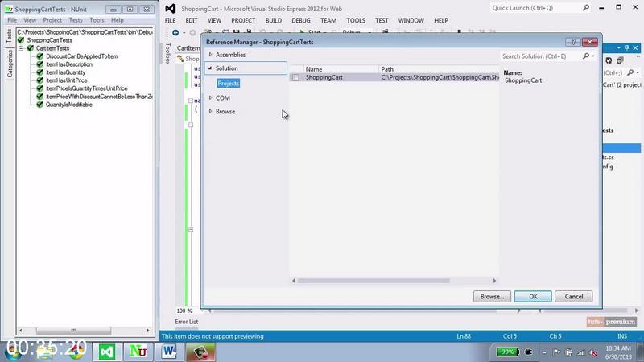Open the PROJECT menu in Visual Studio
Viewport: 644px width, 362px height.
[x=243, y=20]
